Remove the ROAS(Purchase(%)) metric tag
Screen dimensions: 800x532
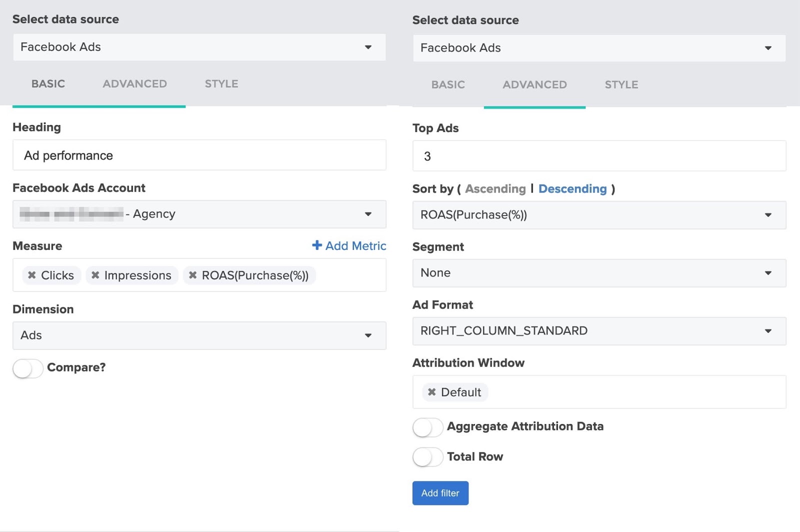pyautogui.click(x=193, y=275)
